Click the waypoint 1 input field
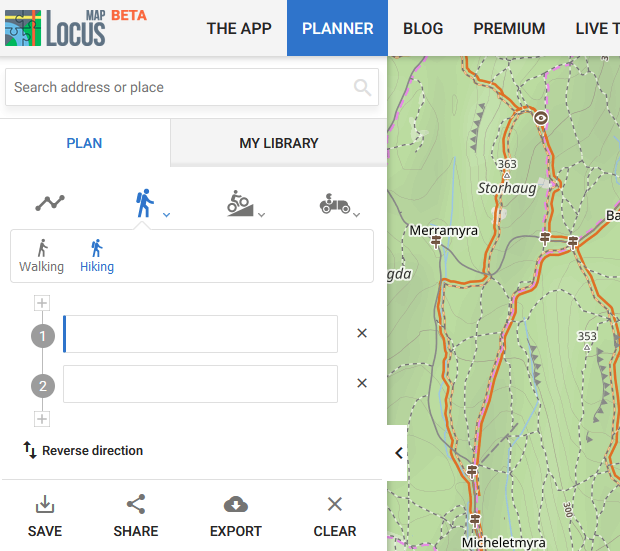The width and height of the screenshot is (620, 551). click(x=200, y=334)
